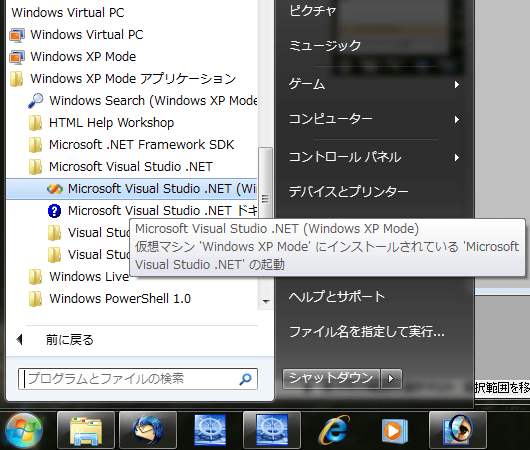The image size is (530, 450).
Task: Click the HTML Help Workshop folder icon
Action: [x=35, y=123]
